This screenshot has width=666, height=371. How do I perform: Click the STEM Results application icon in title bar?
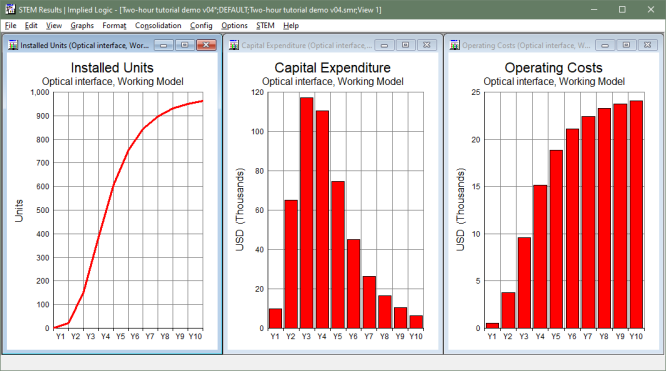tap(10, 9)
